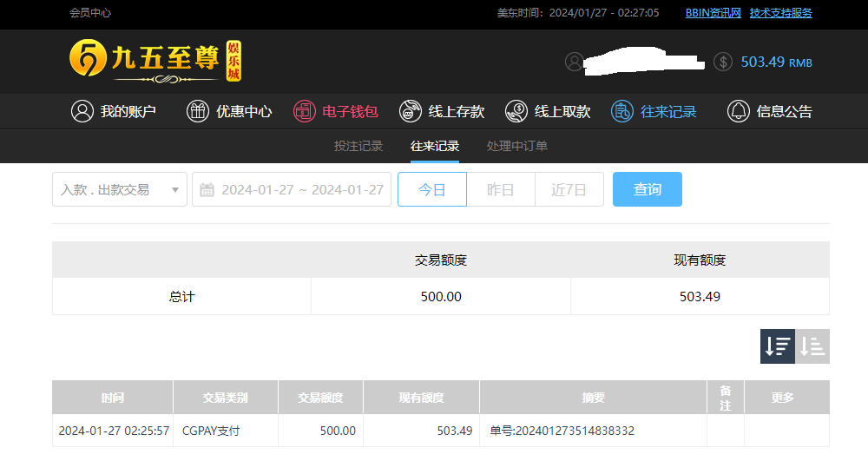This screenshot has width=868, height=461.
Task: Click the 交易额度 column header in records table
Action: point(320,398)
